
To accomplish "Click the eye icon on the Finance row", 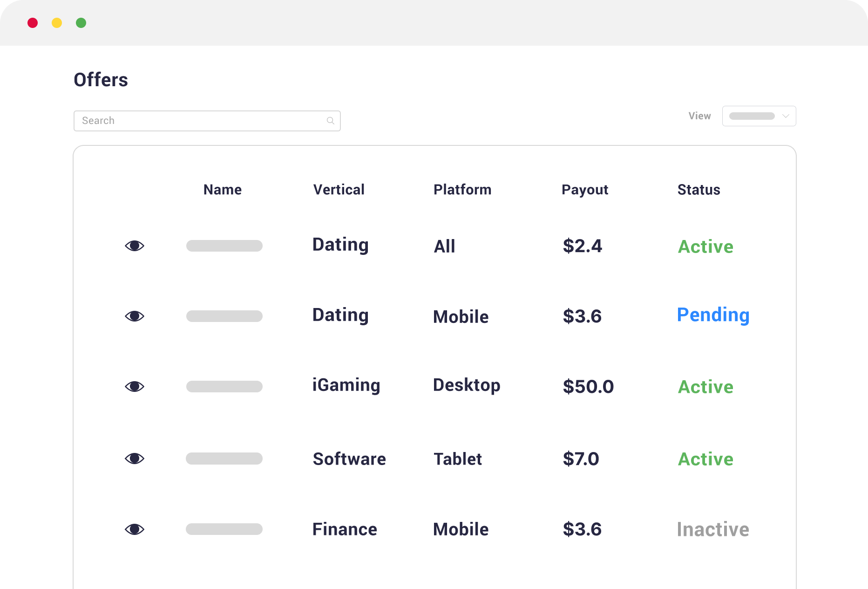I will click(135, 529).
